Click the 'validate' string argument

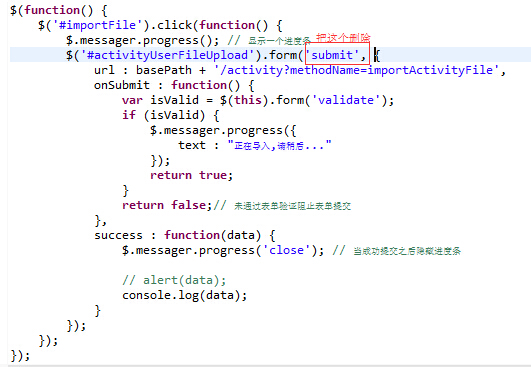[x=346, y=100]
